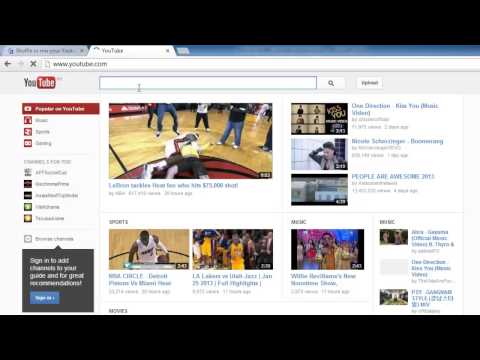
Task: Click the MOVIES section heading
Action: click(x=118, y=311)
